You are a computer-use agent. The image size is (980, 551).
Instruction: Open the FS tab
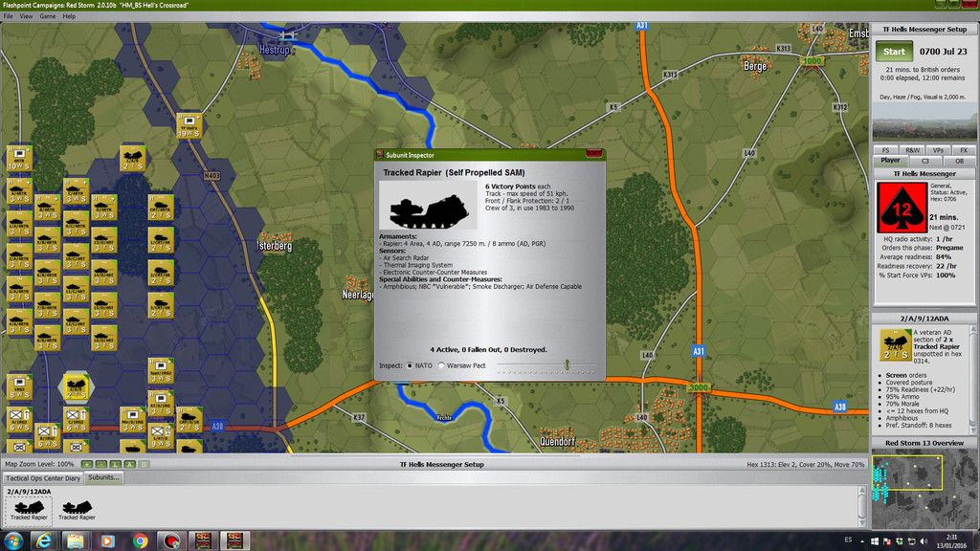pos(885,150)
